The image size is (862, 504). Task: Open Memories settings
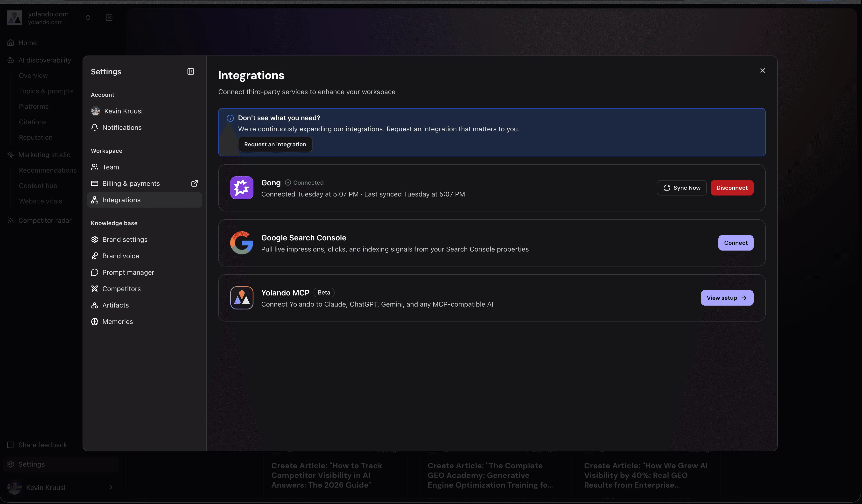tap(144, 322)
